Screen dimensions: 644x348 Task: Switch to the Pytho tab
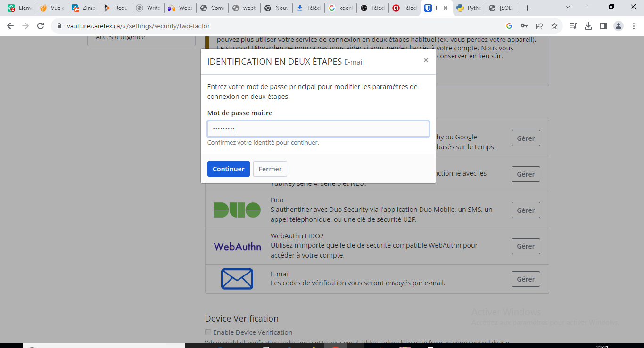click(469, 8)
